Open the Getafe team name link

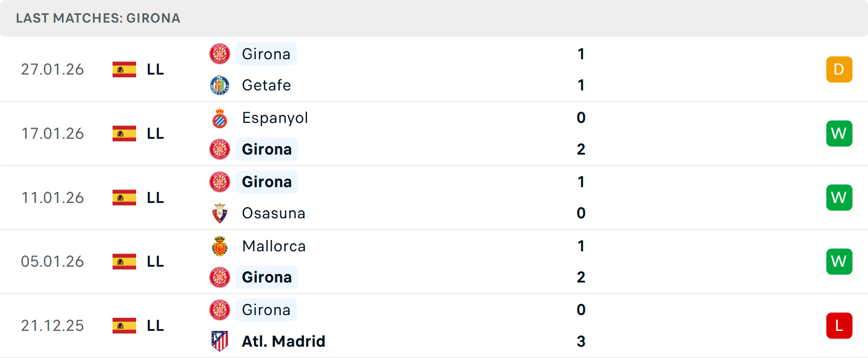(x=266, y=85)
